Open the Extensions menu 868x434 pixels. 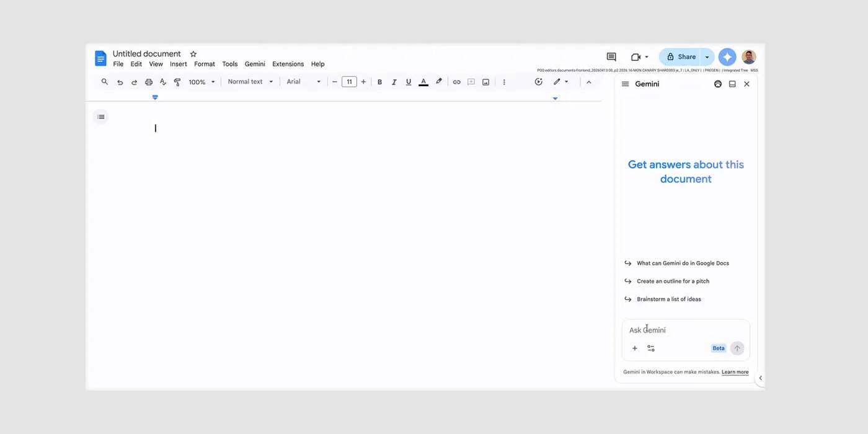tap(288, 64)
